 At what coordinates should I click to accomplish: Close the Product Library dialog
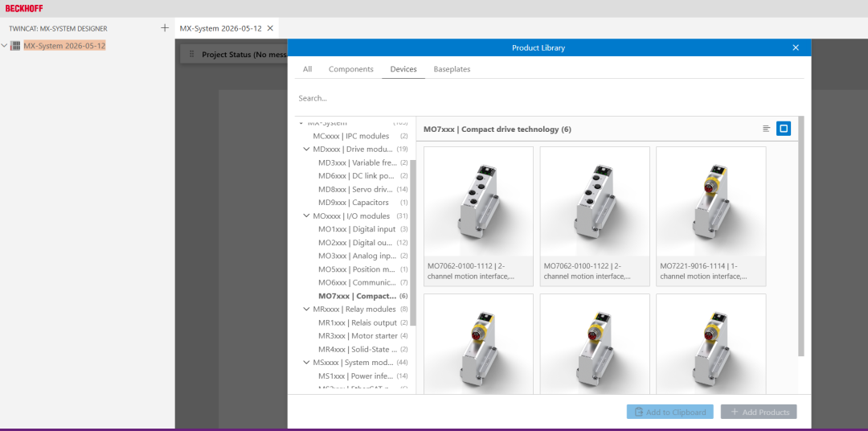pyautogui.click(x=796, y=47)
